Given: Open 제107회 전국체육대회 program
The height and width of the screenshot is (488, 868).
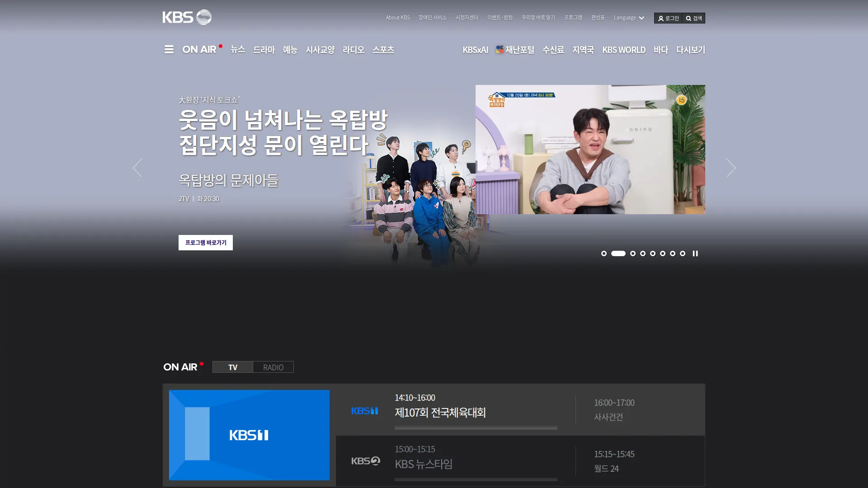Looking at the screenshot, I should pyautogui.click(x=440, y=413).
